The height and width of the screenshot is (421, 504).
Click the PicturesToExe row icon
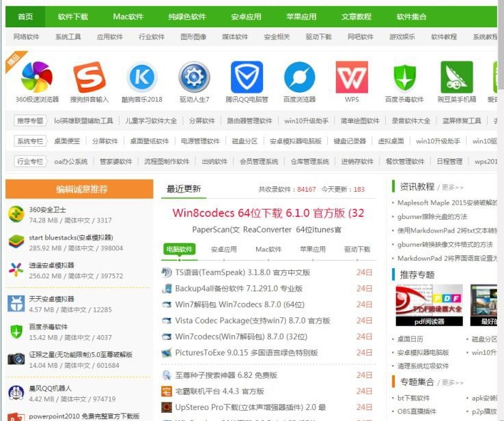pyautogui.click(x=166, y=353)
